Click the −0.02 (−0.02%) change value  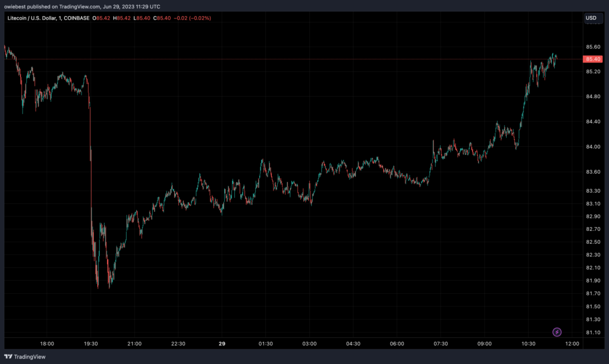pyautogui.click(x=192, y=18)
